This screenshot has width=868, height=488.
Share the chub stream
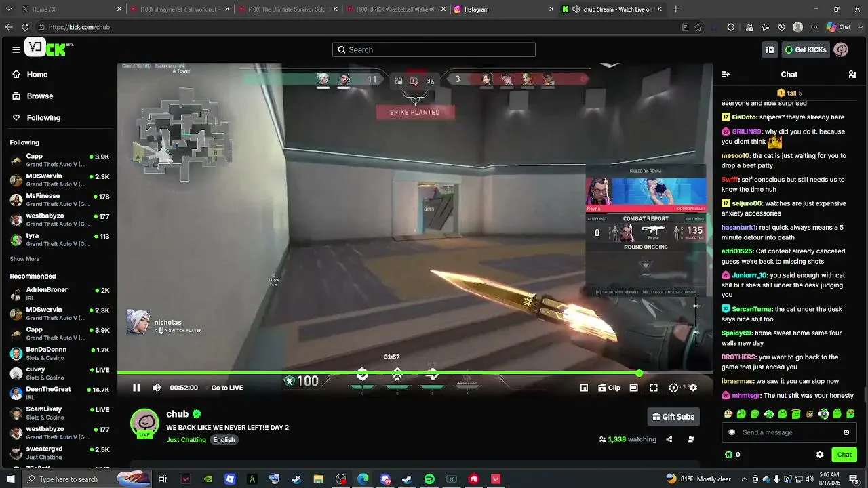(669, 439)
